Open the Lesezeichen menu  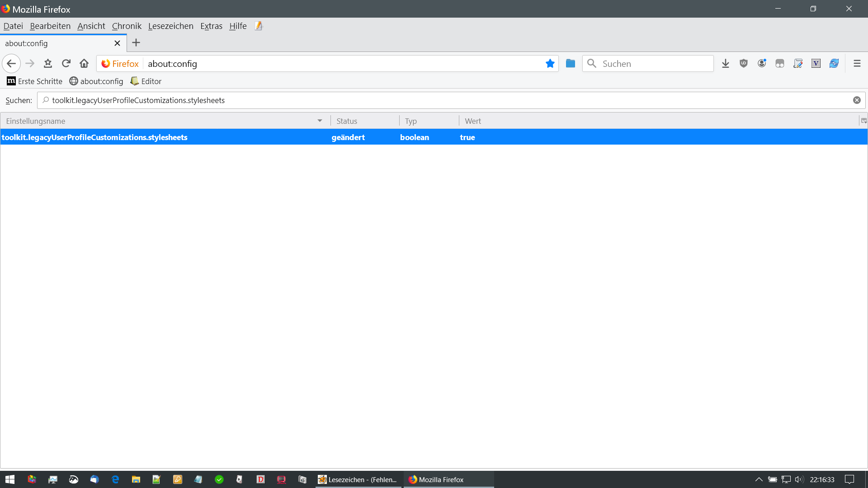point(170,26)
